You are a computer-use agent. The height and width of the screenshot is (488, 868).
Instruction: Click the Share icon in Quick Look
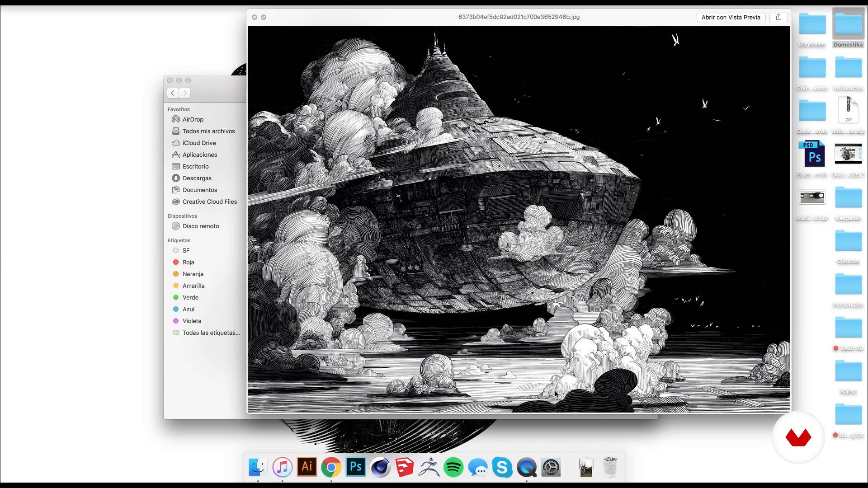(x=778, y=17)
